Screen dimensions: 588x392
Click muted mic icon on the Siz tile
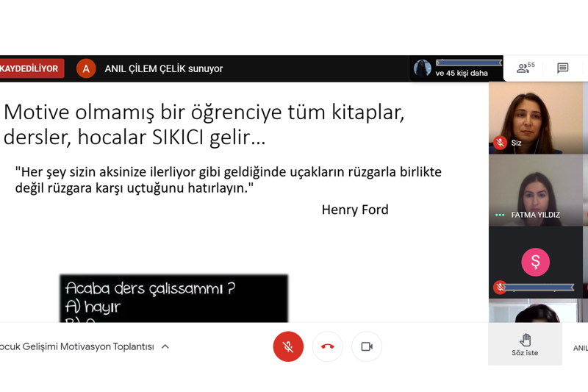(x=500, y=143)
